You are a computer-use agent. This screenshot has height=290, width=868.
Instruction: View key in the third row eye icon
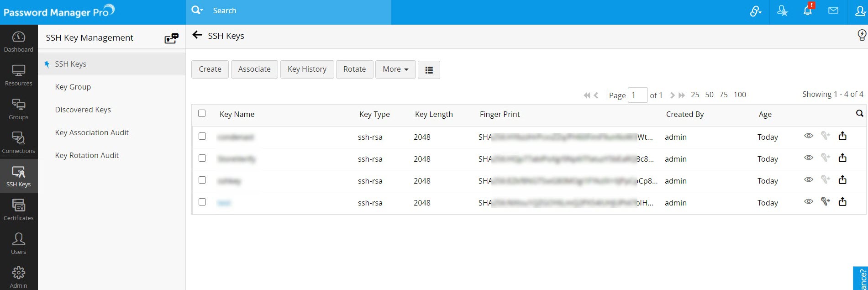click(x=809, y=179)
